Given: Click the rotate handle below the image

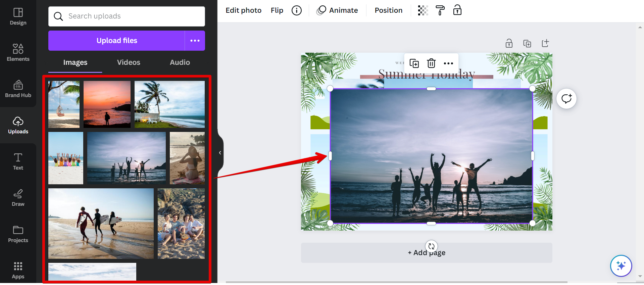Looking at the screenshot, I should tap(432, 246).
